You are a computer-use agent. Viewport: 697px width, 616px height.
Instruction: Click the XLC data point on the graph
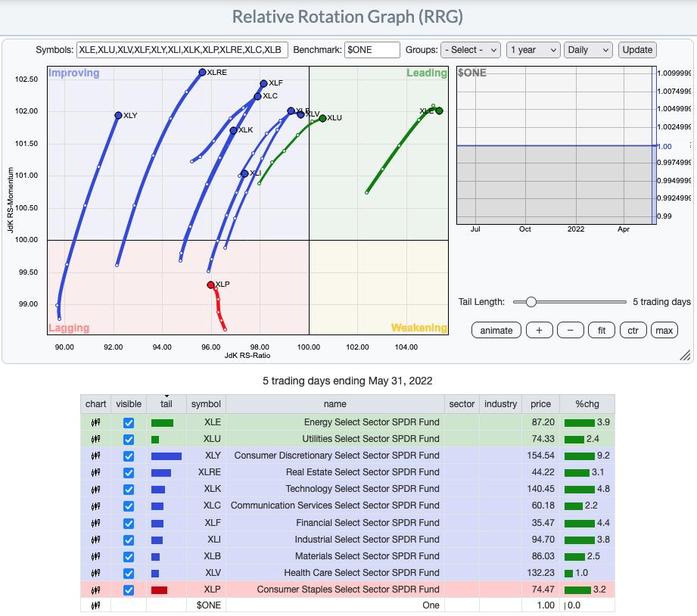point(257,96)
